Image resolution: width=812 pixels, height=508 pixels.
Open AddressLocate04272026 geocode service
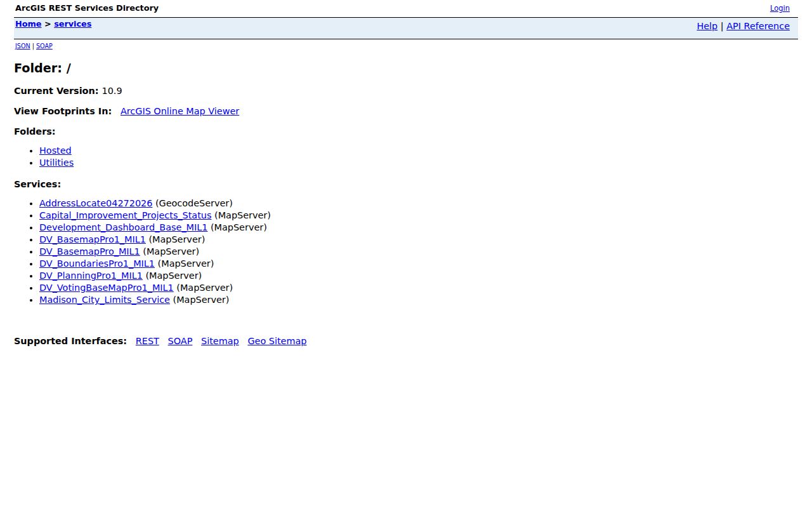click(x=96, y=203)
